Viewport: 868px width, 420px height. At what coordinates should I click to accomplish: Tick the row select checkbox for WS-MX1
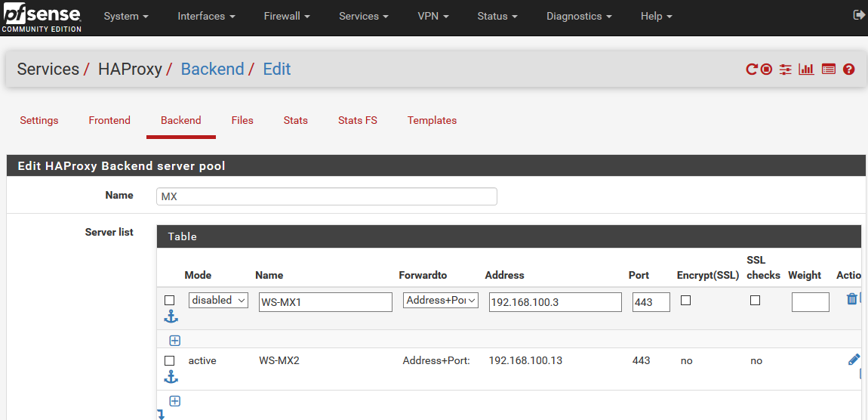click(170, 301)
